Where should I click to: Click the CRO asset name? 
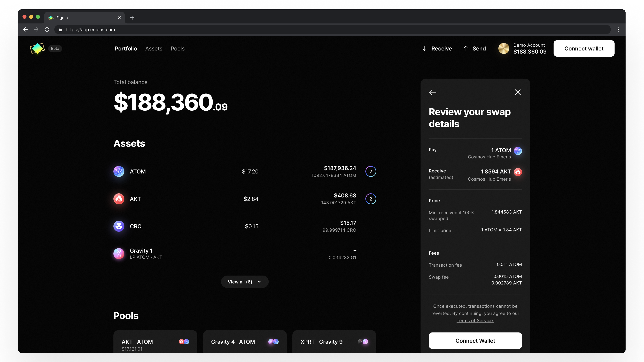coord(136,226)
